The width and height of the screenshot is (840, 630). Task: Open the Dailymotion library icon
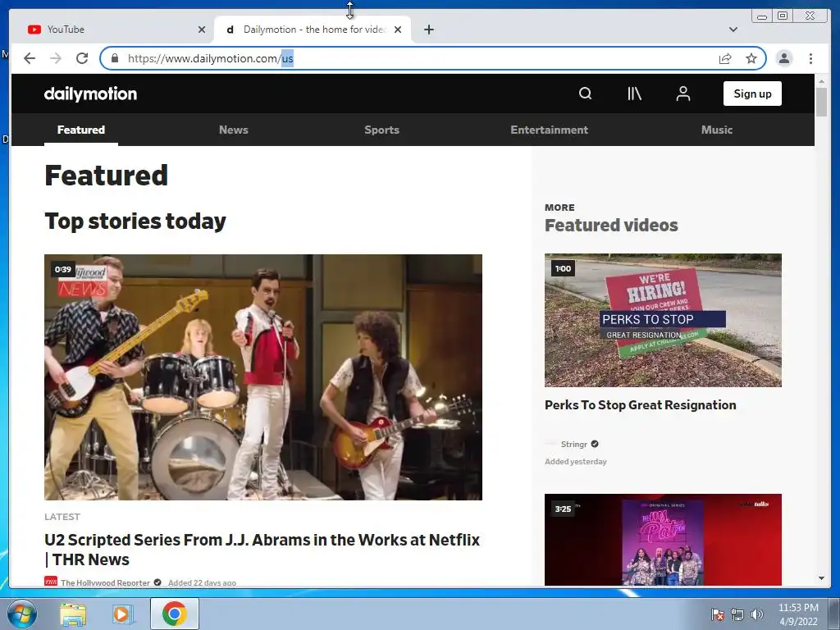coord(634,94)
